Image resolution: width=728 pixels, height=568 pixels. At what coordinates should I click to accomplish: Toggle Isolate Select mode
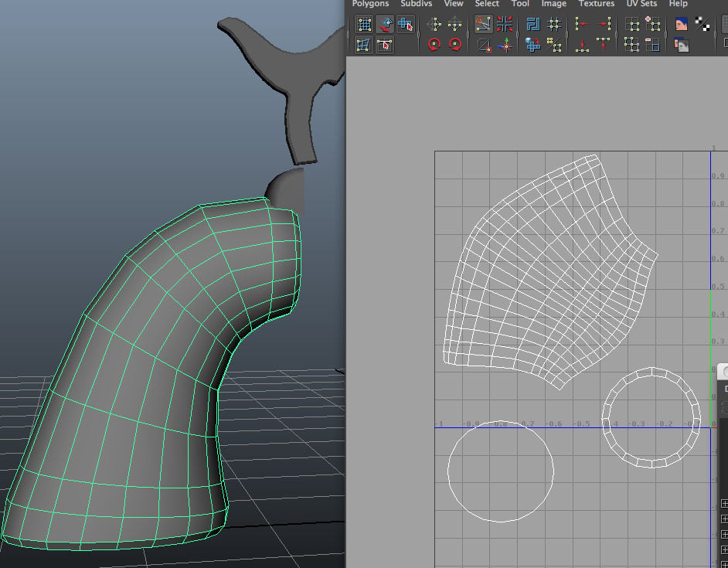point(632,24)
